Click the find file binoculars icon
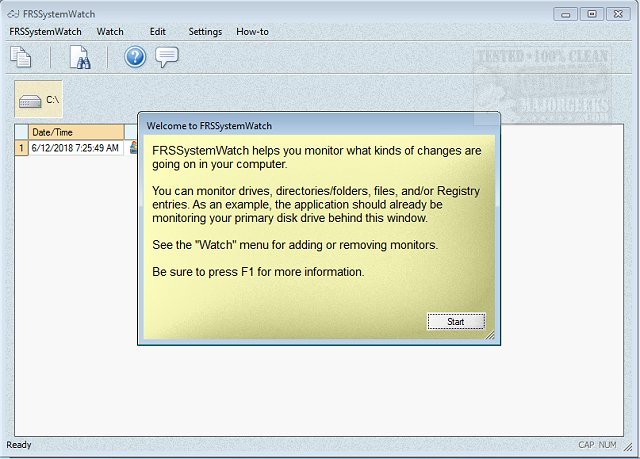640x459 pixels. [x=80, y=57]
